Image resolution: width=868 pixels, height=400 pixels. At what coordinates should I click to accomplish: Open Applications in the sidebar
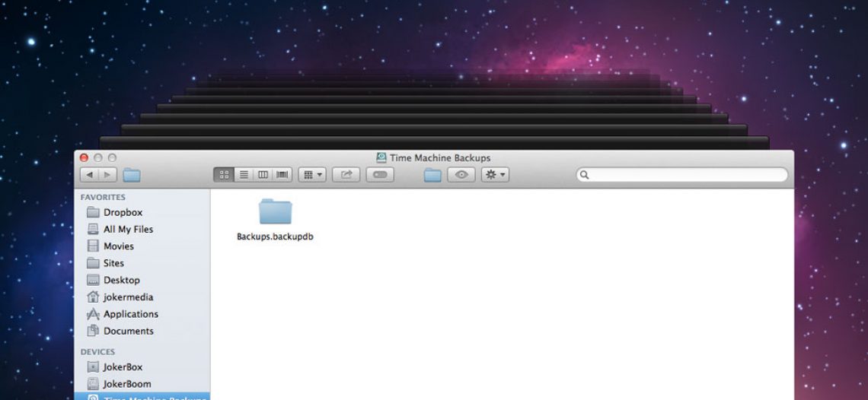tap(131, 314)
